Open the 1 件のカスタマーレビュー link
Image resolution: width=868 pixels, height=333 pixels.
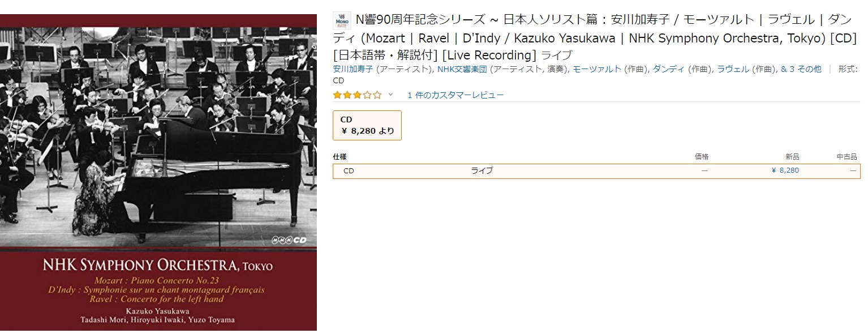[x=456, y=95]
